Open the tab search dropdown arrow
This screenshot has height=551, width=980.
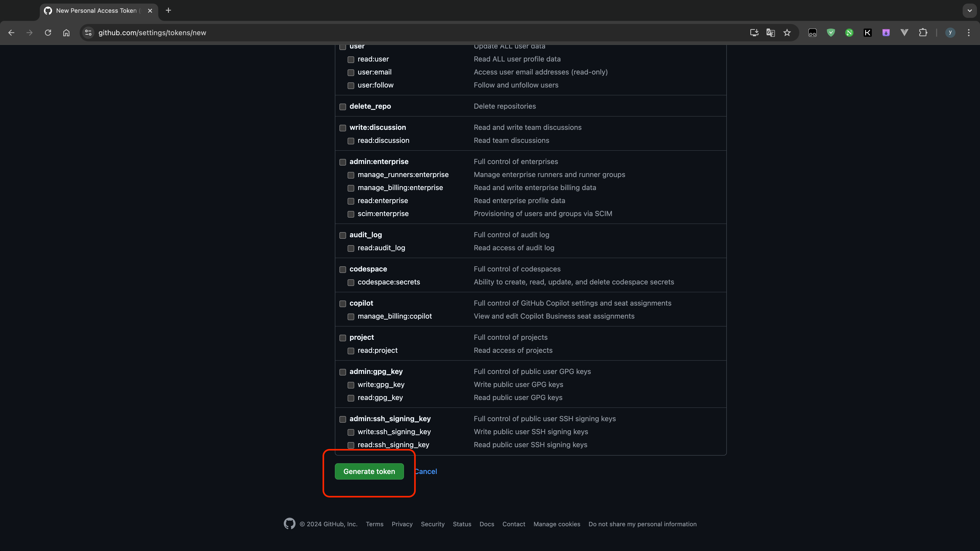click(969, 11)
